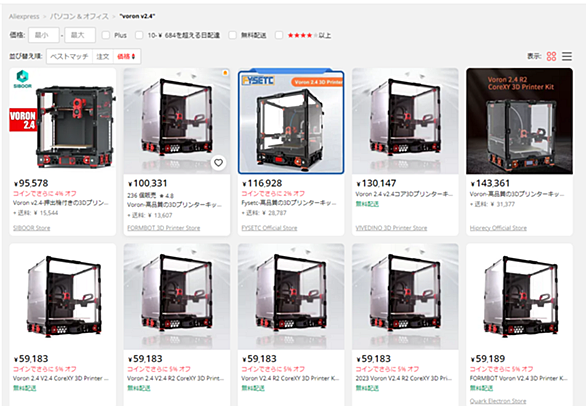Open title 'FORMBOT Voron V2.4 3D Printer K...'

point(519,378)
